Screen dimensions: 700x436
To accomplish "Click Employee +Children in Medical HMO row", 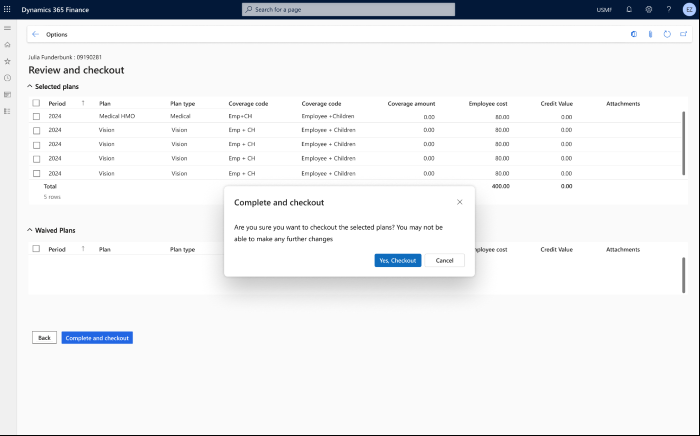I will pos(328,116).
